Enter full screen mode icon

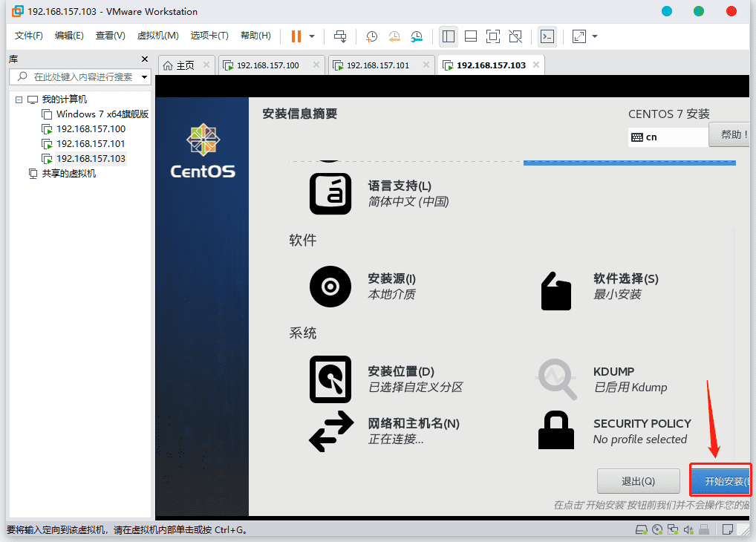point(493,36)
